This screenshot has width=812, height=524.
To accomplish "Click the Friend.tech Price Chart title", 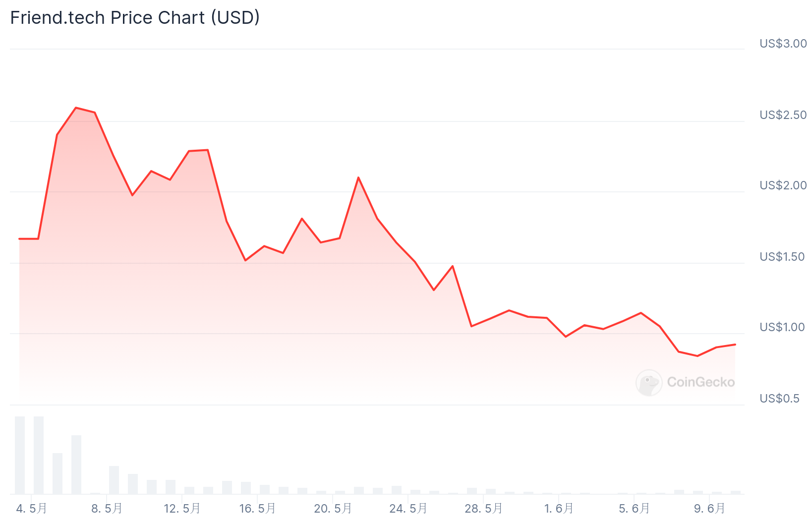I will pyautogui.click(x=135, y=18).
